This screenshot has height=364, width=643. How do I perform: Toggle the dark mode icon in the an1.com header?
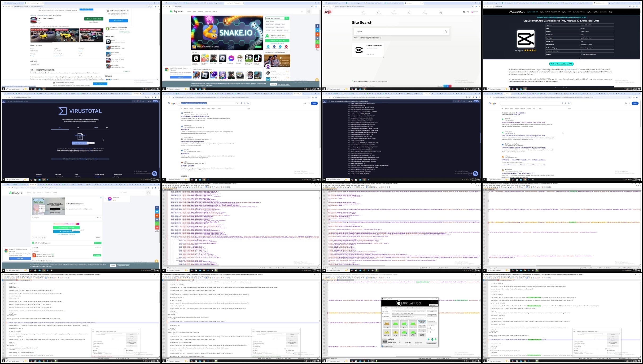(x=464, y=12)
